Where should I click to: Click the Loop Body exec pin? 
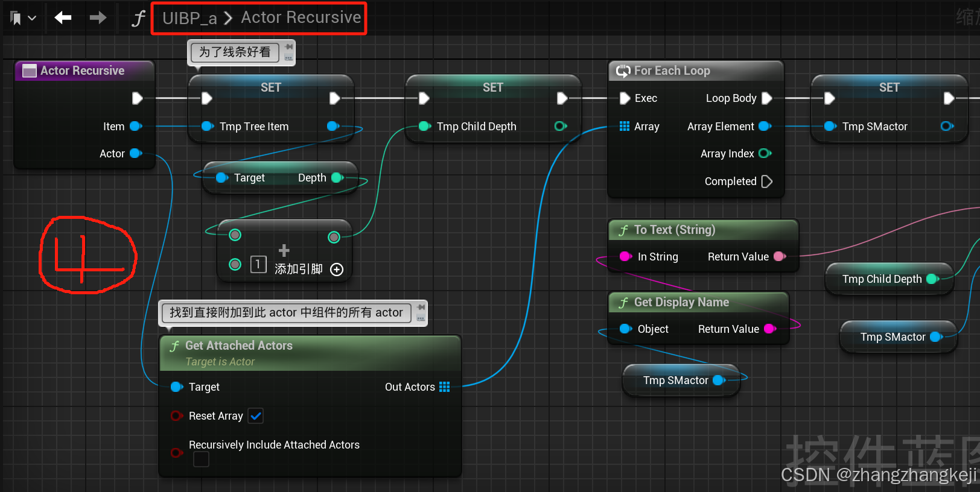[766, 98]
